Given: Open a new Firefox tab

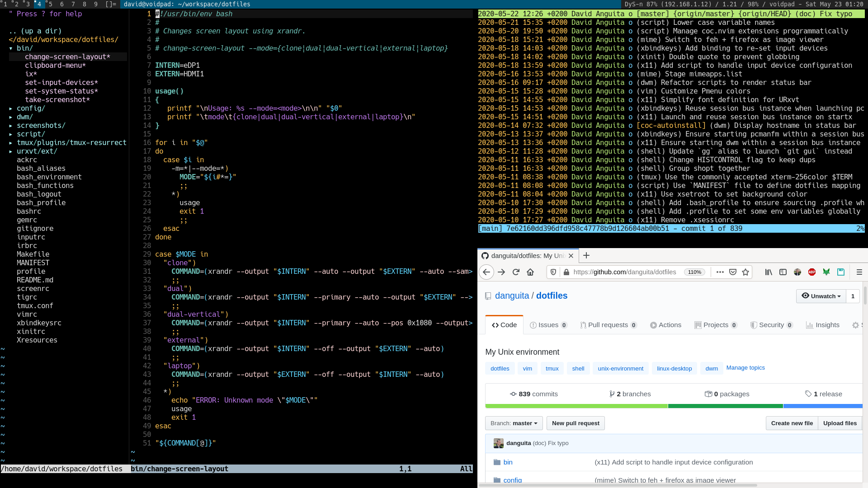Looking at the screenshot, I should pos(586,256).
